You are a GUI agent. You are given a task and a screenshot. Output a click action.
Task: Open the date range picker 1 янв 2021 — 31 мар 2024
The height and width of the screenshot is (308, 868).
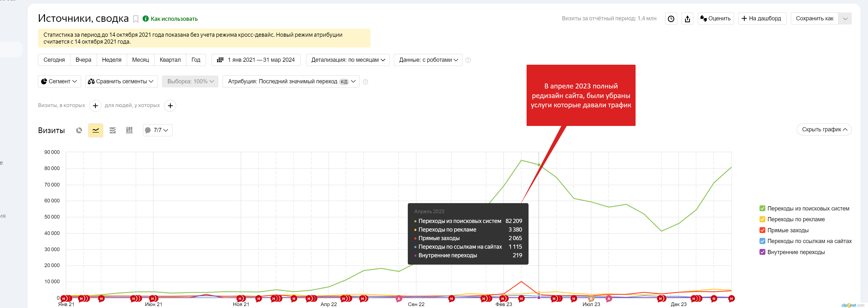coord(256,60)
